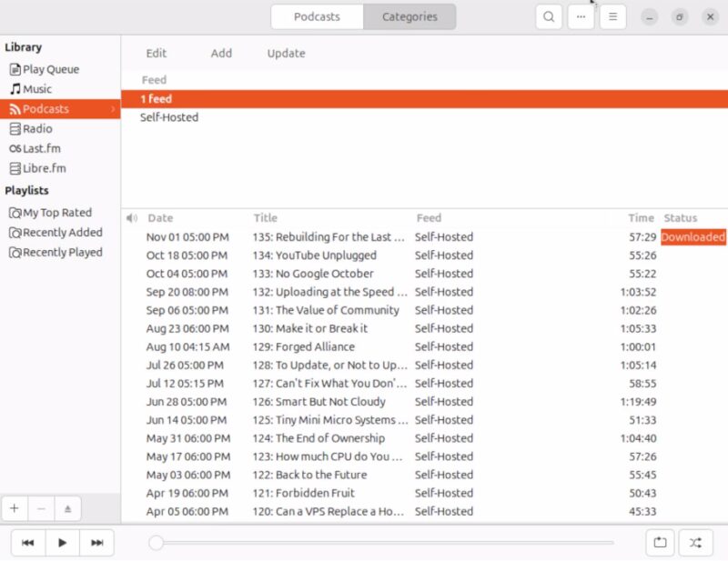Toggle repeat mode

(x=661, y=542)
